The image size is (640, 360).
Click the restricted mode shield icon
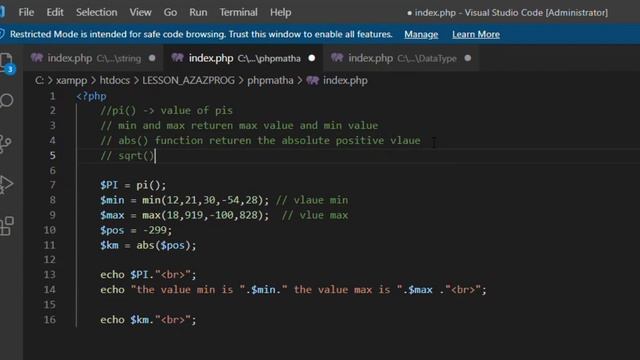click(x=2, y=34)
